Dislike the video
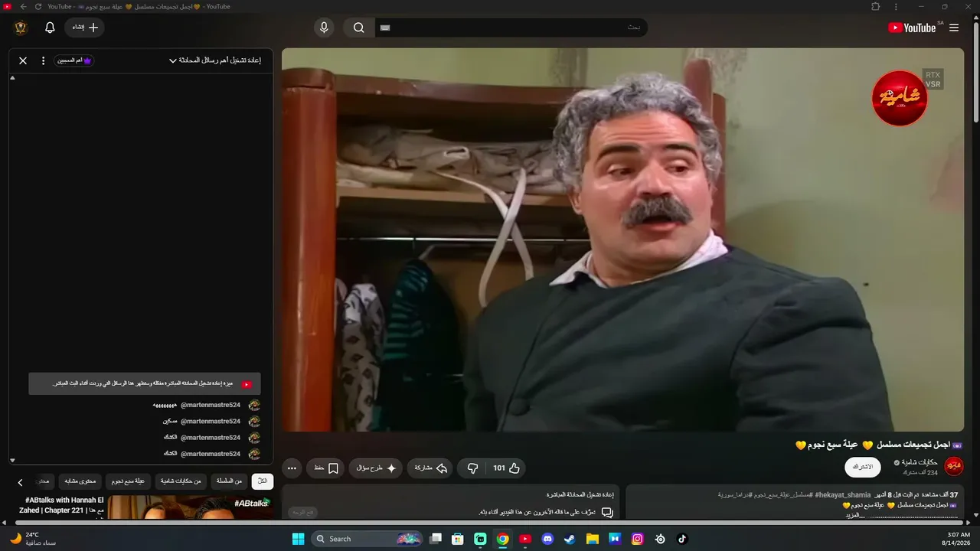 [x=473, y=468]
